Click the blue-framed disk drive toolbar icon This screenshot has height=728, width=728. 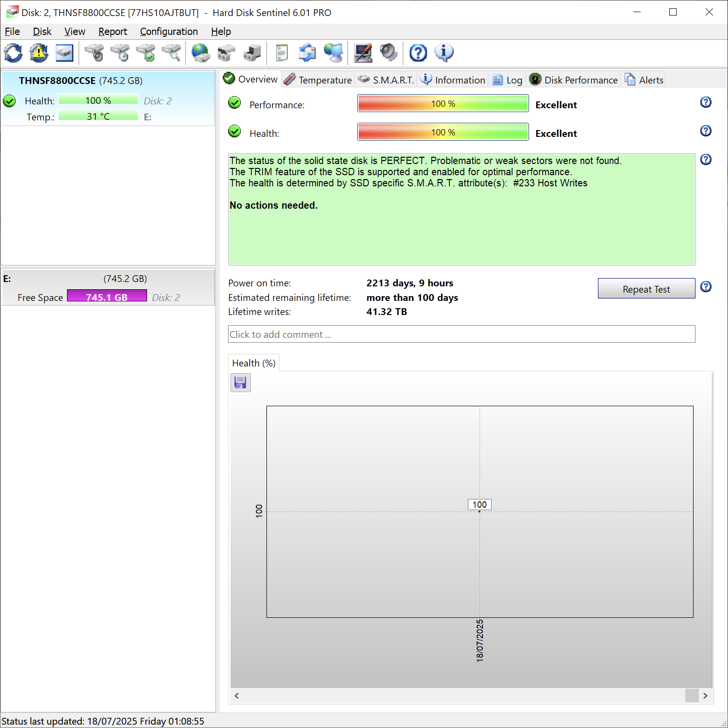point(64,53)
